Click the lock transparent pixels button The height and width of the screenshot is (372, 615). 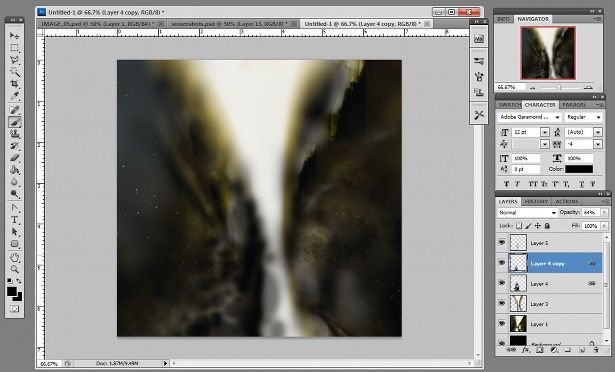(x=519, y=226)
